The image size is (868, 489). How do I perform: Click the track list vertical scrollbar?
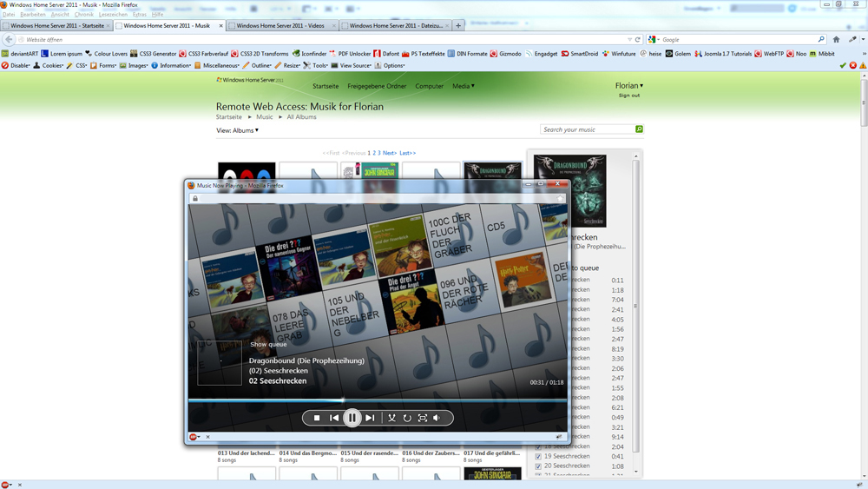coord(635,306)
